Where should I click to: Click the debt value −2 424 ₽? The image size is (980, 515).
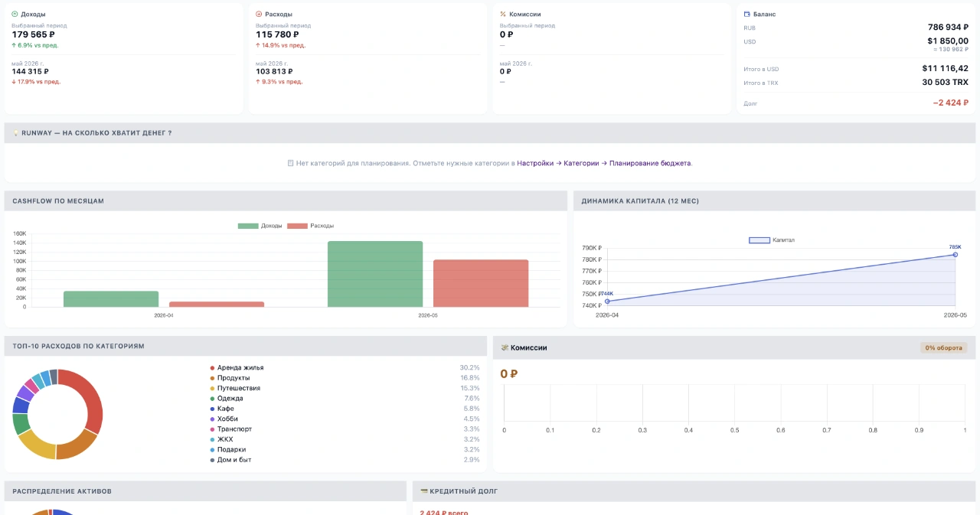point(951,103)
